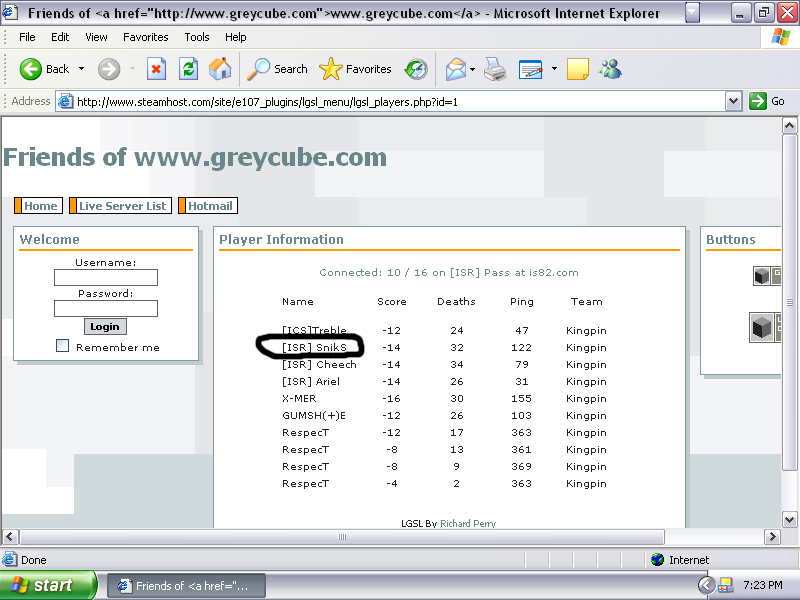Click the Score column header
800x600 pixels.
(392, 302)
